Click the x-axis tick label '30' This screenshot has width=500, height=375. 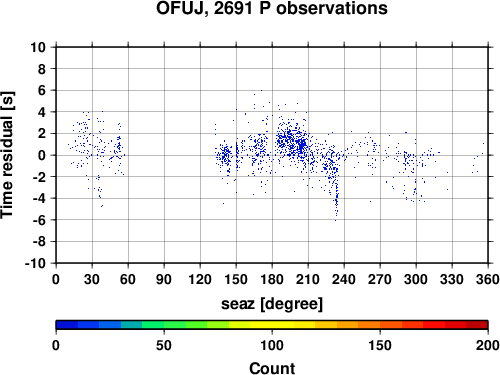[92, 279]
